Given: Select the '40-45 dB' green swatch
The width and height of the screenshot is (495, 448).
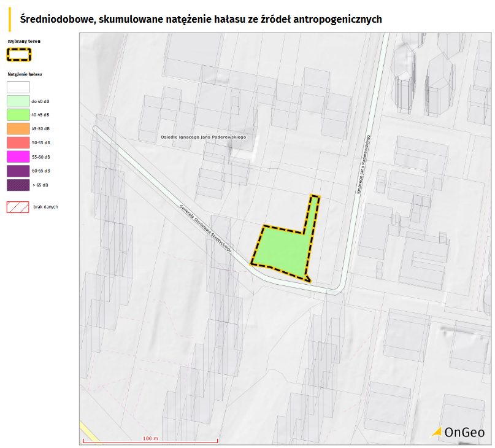Looking at the screenshot, I should tap(18, 114).
